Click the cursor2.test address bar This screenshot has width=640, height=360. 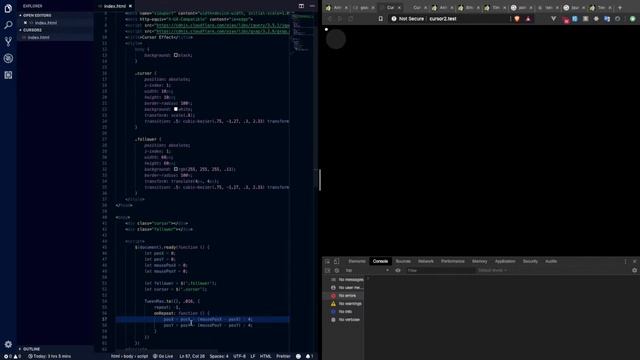[443, 19]
